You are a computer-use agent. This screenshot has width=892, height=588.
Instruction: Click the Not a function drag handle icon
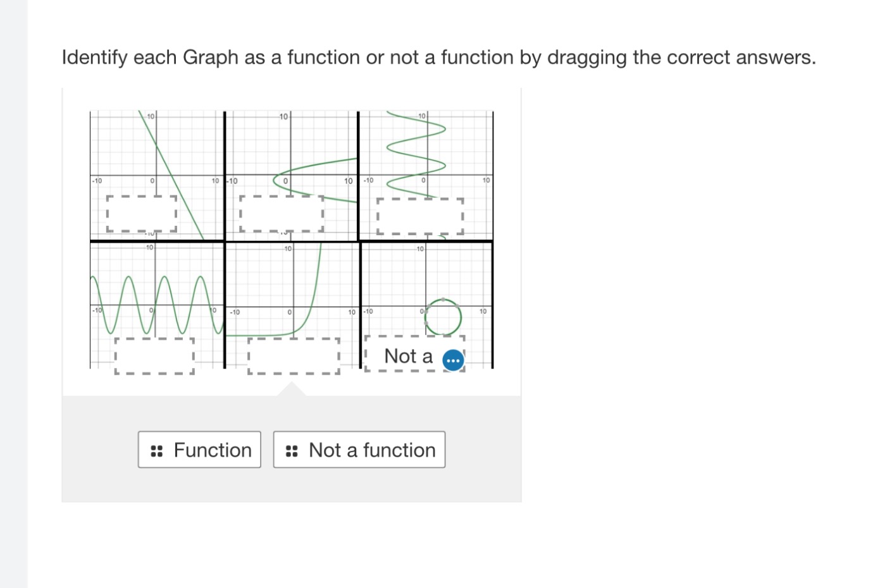[x=292, y=451]
